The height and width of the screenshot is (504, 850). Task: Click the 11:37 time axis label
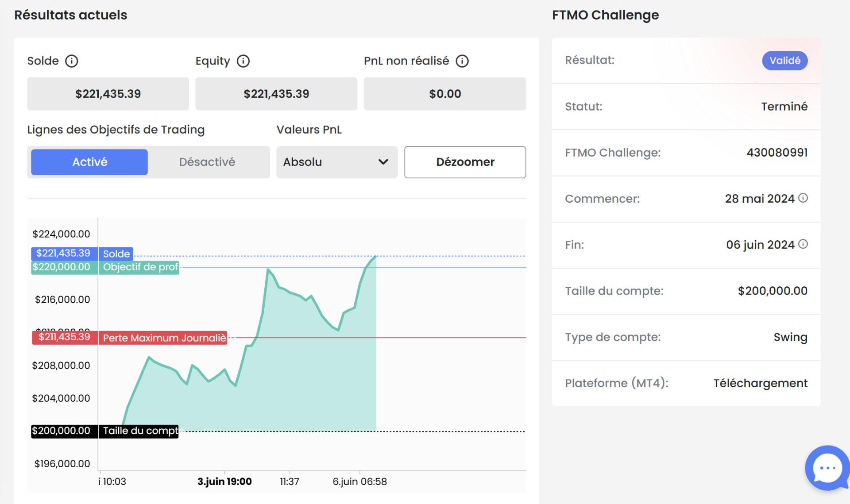tap(290, 481)
